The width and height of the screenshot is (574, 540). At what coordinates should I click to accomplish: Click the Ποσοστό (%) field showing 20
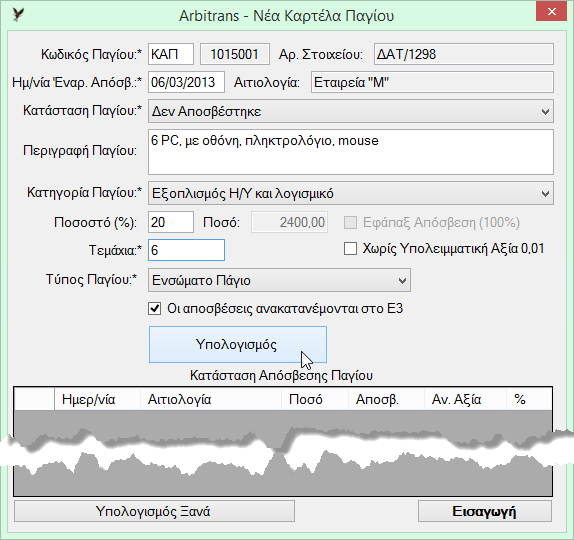click(171, 222)
